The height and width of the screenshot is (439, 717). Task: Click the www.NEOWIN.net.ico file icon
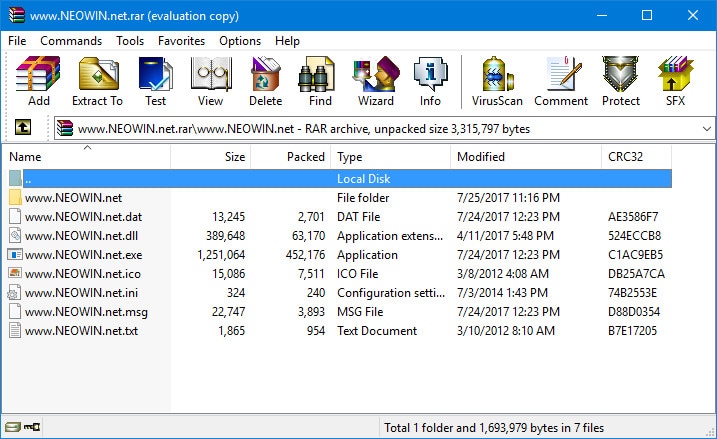[x=15, y=273]
